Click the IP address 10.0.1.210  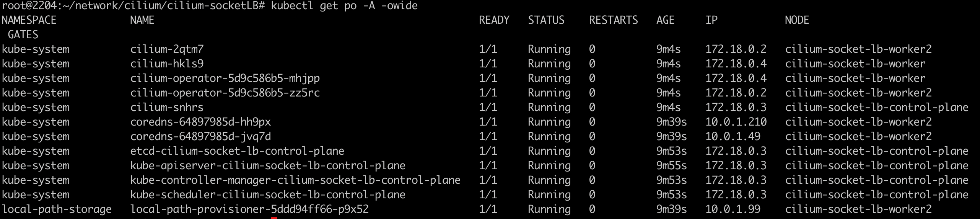coord(736,122)
